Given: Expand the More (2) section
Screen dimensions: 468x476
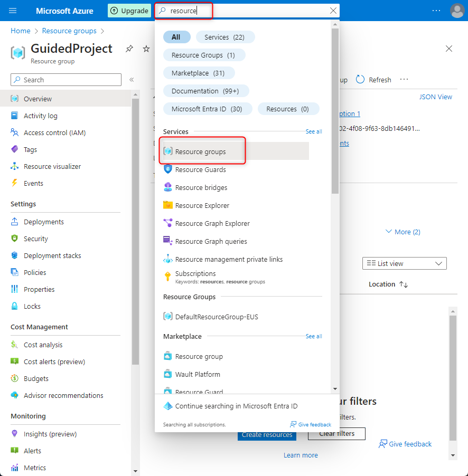Looking at the screenshot, I should 403,232.
